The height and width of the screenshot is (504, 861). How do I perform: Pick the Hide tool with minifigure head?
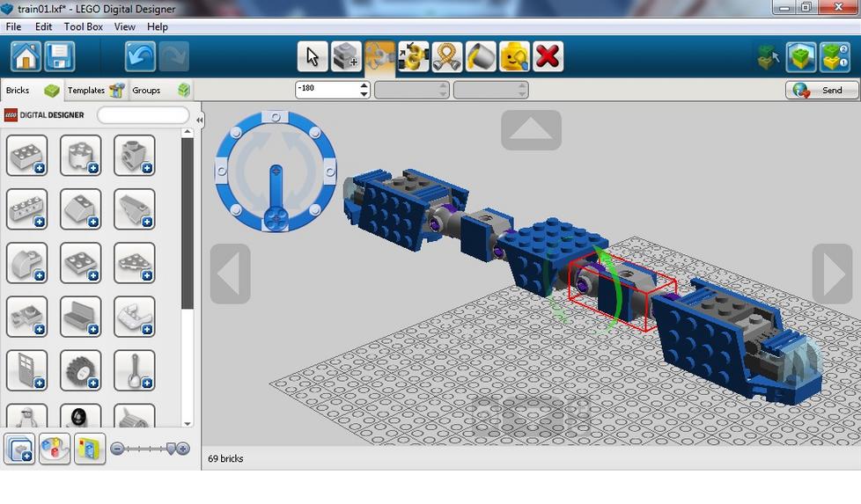tap(514, 57)
